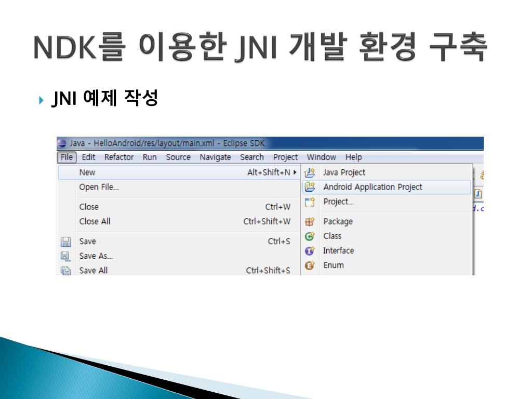532x399 pixels.
Task: Open the File menu
Action: (66, 157)
